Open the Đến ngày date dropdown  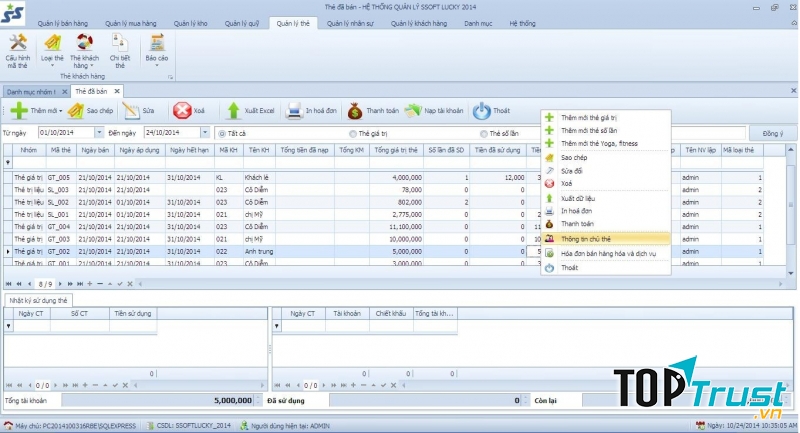(205, 133)
